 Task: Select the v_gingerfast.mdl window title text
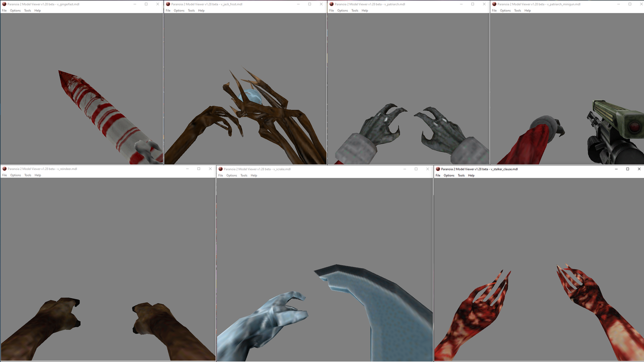pos(43,4)
